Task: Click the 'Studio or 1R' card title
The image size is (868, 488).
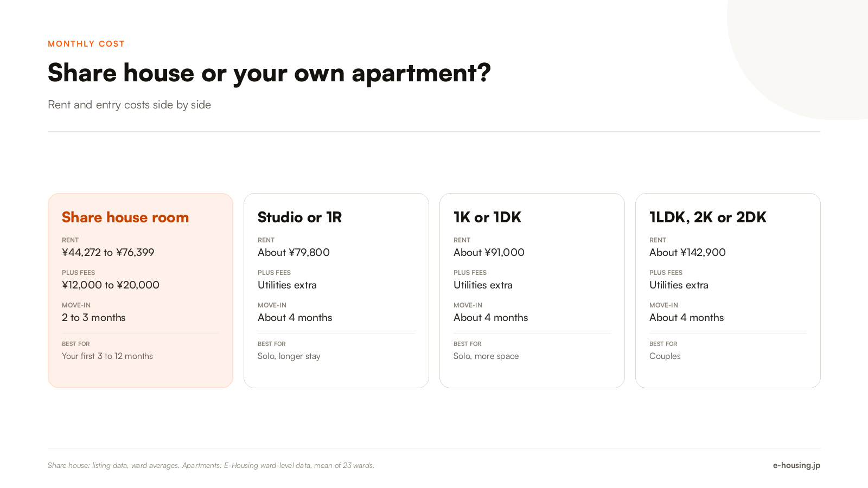Action: 299,217
